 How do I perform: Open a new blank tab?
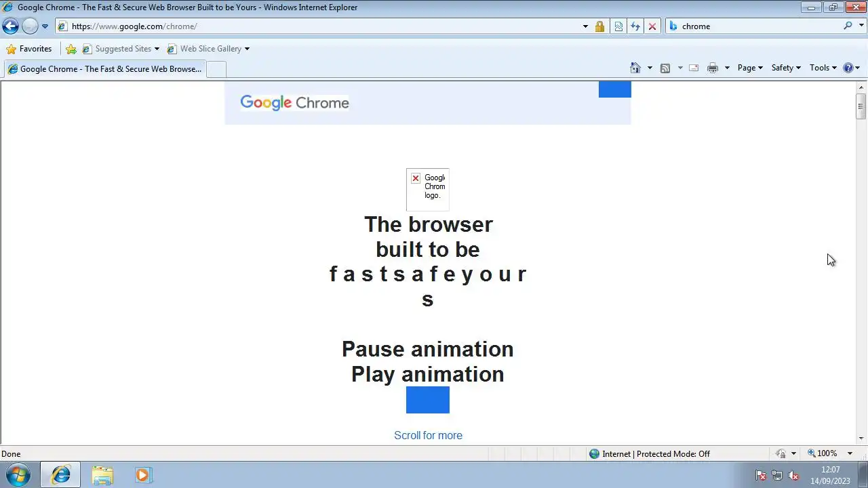tap(216, 69)
